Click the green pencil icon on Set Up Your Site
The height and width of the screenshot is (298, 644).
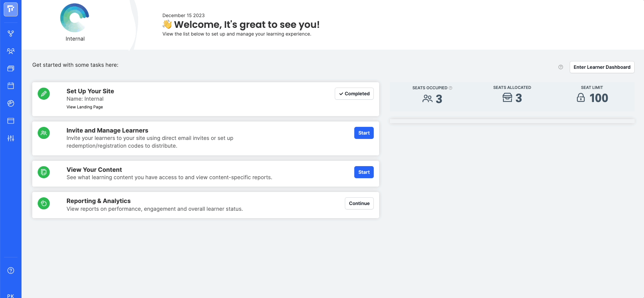click(x=43, y=94)
